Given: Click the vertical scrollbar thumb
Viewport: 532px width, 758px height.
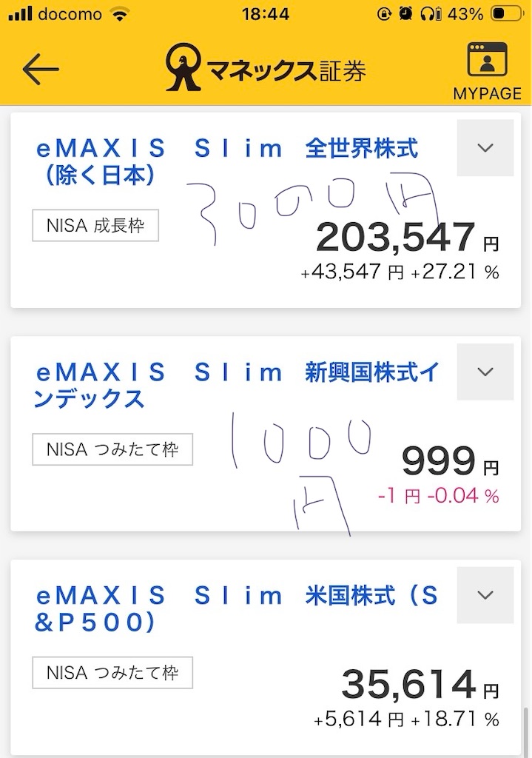Looking at the screenshot, I should pos(525,731).
